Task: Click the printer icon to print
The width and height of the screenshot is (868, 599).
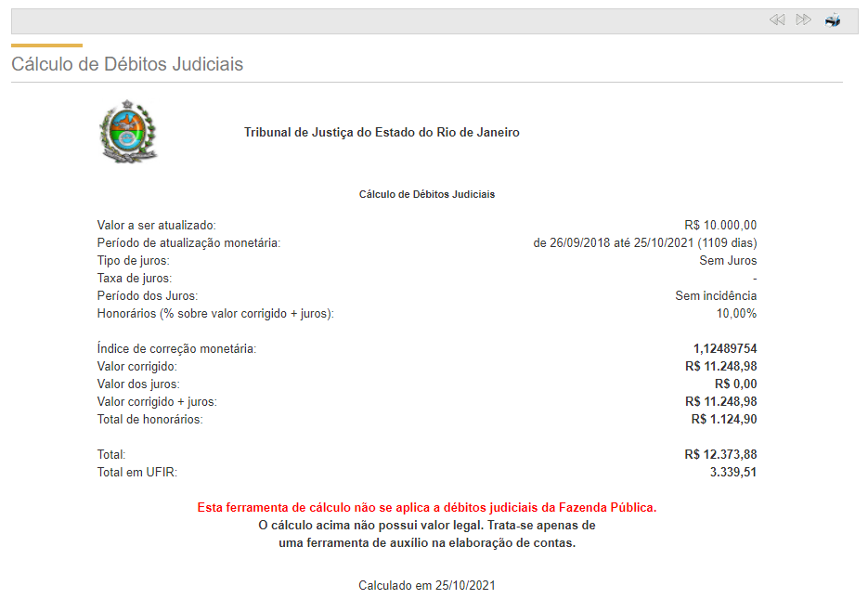Action: pyautogui.click(x=833, y=20)
